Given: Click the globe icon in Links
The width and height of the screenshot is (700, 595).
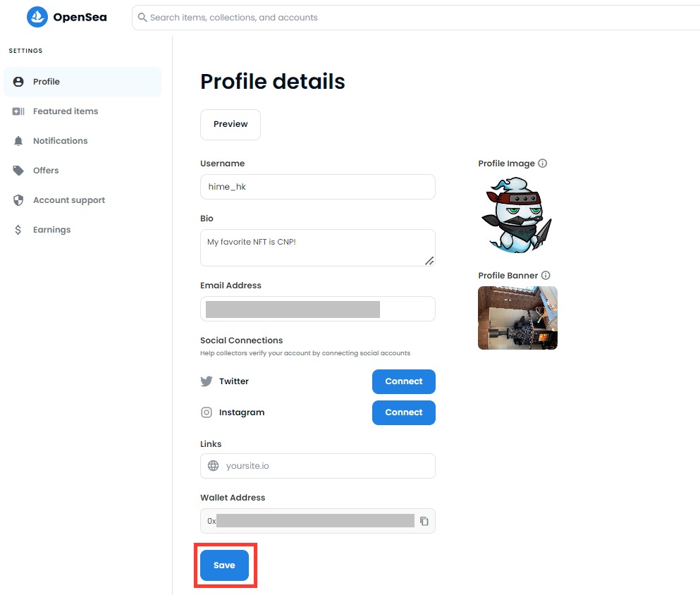Looking at the screenshot, I should pyautogui.click(x=214, y=466).
